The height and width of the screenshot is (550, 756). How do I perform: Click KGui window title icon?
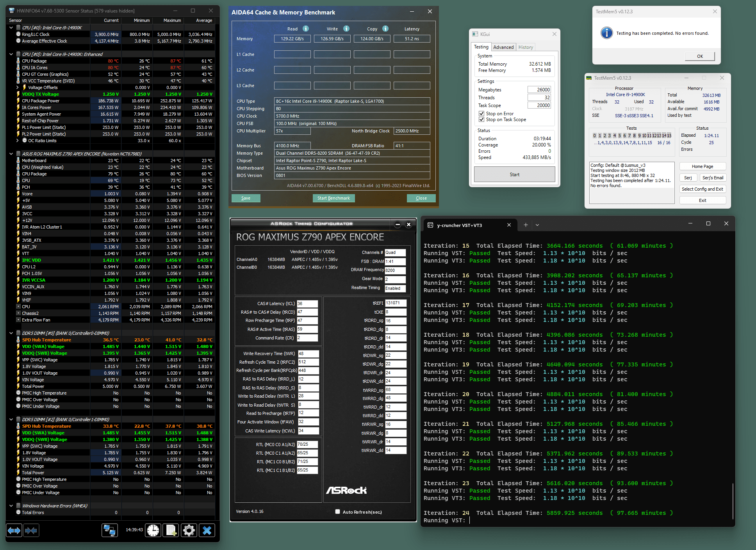475,34
